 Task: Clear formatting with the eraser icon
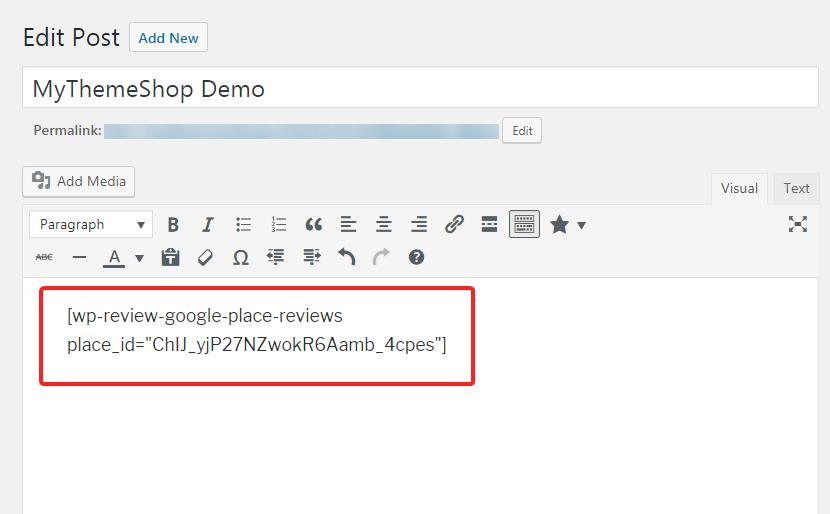(205, 258)
